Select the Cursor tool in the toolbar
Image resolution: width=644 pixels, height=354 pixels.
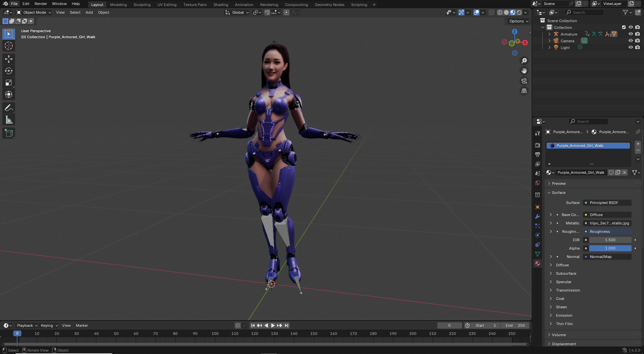click(x=9, y=46)
